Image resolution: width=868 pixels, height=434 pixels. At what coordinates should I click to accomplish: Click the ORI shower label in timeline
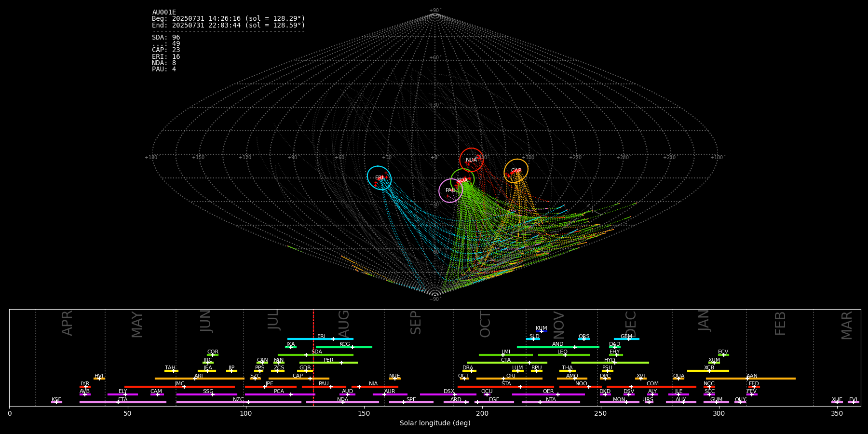click(511, 376)
